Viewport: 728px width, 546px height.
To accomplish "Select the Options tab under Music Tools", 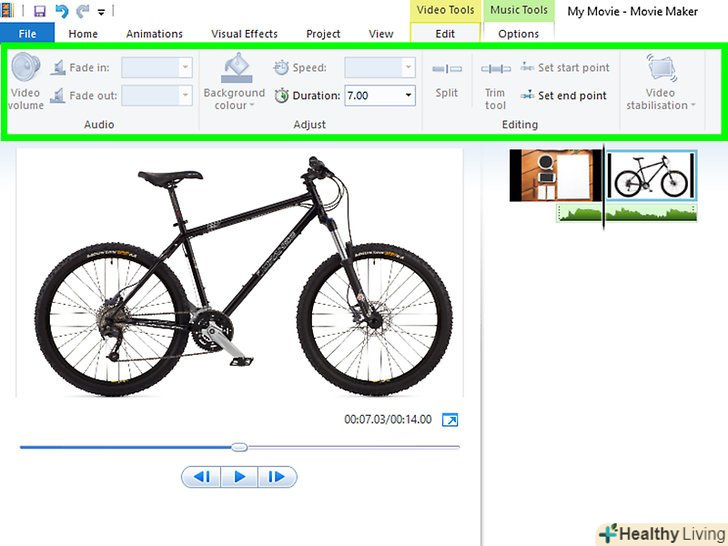I will (x=519, y=33).
